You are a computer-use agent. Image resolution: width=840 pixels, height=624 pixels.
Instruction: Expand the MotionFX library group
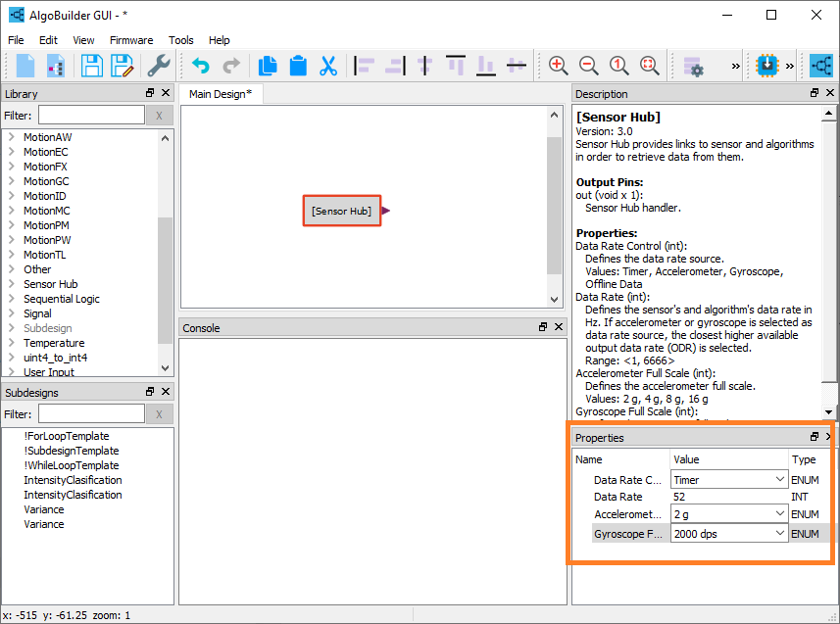pyautogui.click(x=11, y=167)
